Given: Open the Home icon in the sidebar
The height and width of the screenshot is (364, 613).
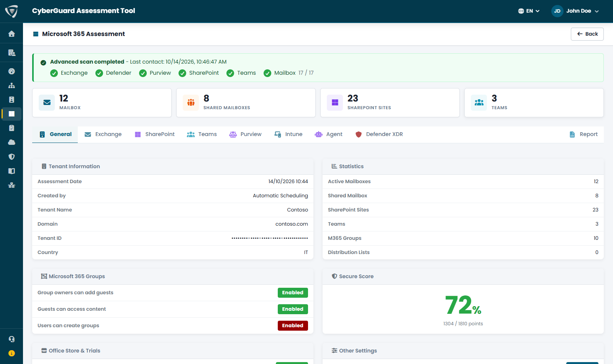Looking at the screenshot, I should 11,34.
